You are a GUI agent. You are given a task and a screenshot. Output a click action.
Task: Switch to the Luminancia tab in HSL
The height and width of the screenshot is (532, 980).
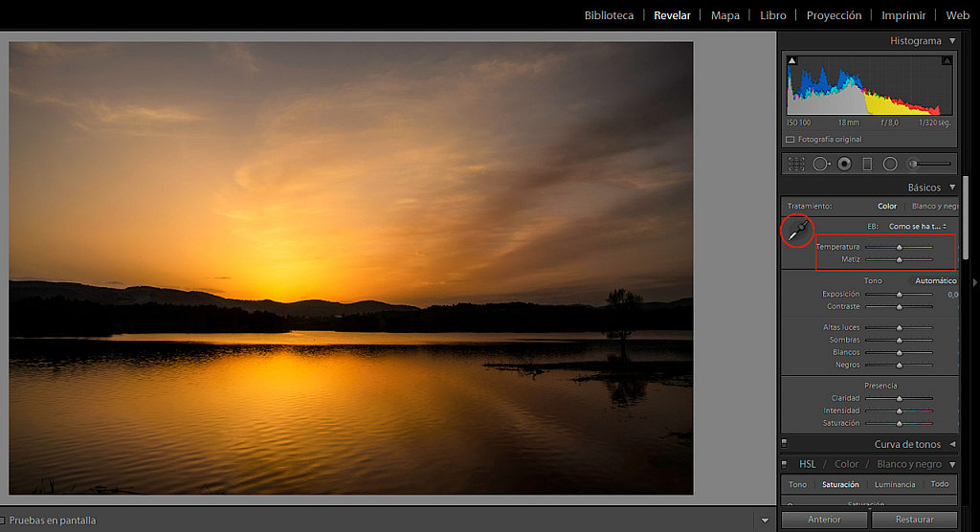tap(895, 484)
